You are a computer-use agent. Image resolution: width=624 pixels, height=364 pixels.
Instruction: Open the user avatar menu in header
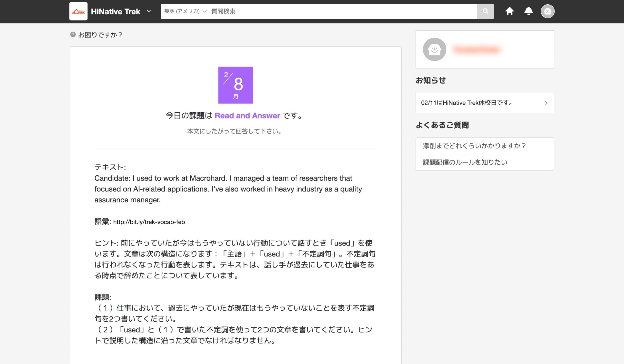point(547,11)
